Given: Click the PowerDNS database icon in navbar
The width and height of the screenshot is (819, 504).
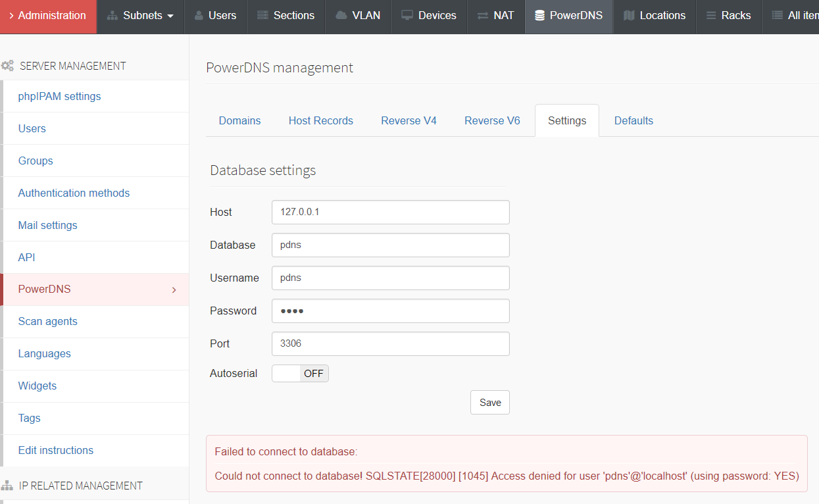Looking at the screenshot, I should [x=539, y=15].
